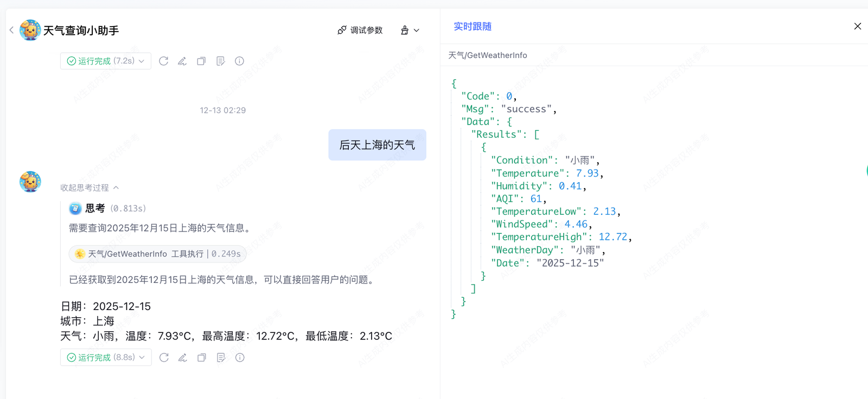
Task: Expand the 运行完成 (8.8s) status dropdown
Action: coord(106,358)
